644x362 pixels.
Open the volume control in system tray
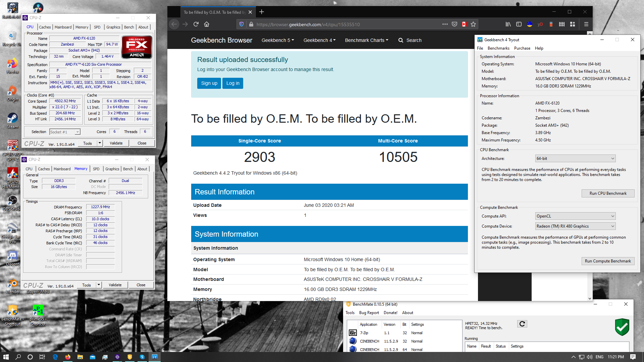click(x=589, y=357)
